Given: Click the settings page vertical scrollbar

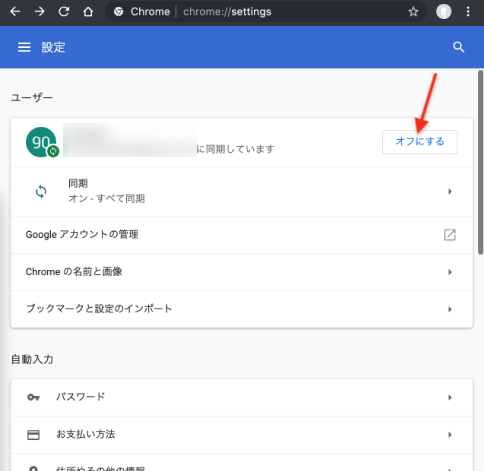Looking at the screenshot, I should click(480, 163).
